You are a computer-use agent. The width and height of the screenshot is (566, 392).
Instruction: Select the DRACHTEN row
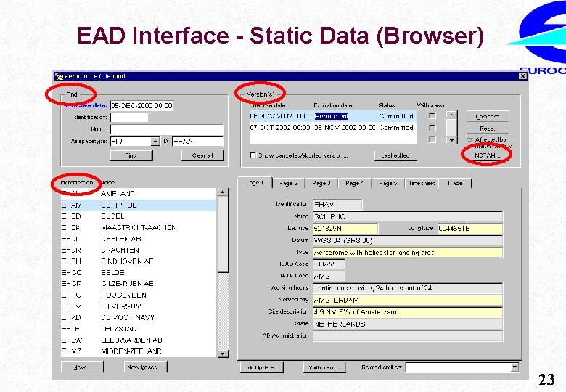tap(139, 250)
